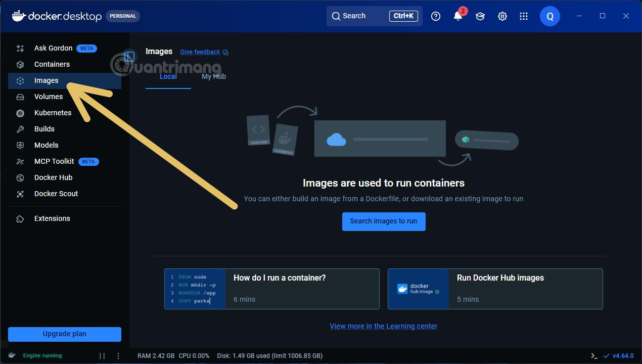Select Extensions in the sidebar

65,219
